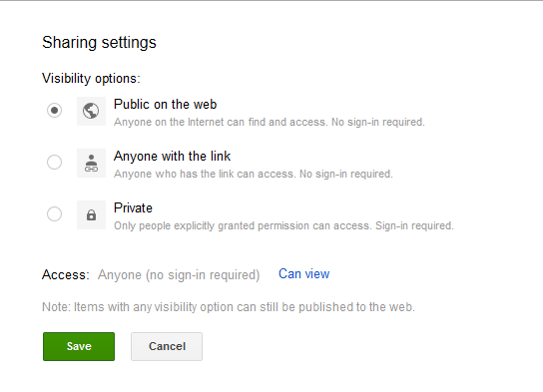
Task: Click the 'Access:' label
Action: [x=66, y=274]
